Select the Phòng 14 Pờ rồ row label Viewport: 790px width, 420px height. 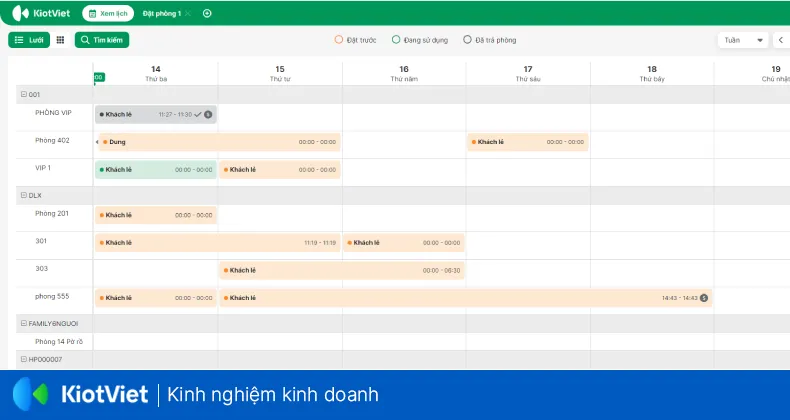click(x=59, y=341)
